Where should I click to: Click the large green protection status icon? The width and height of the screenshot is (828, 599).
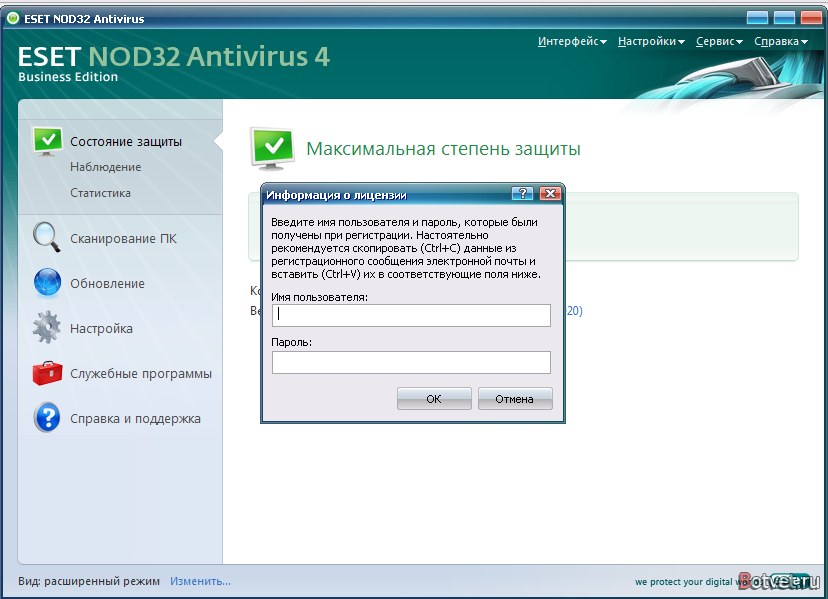(x=272, y=148)
